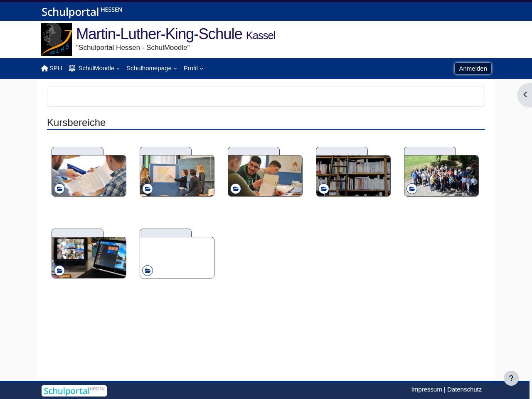Image resolution: width=532 pixels, height=399 pixels.
Task: Expand the Schulhomepage dropdown menu
Action: [151, 68]
